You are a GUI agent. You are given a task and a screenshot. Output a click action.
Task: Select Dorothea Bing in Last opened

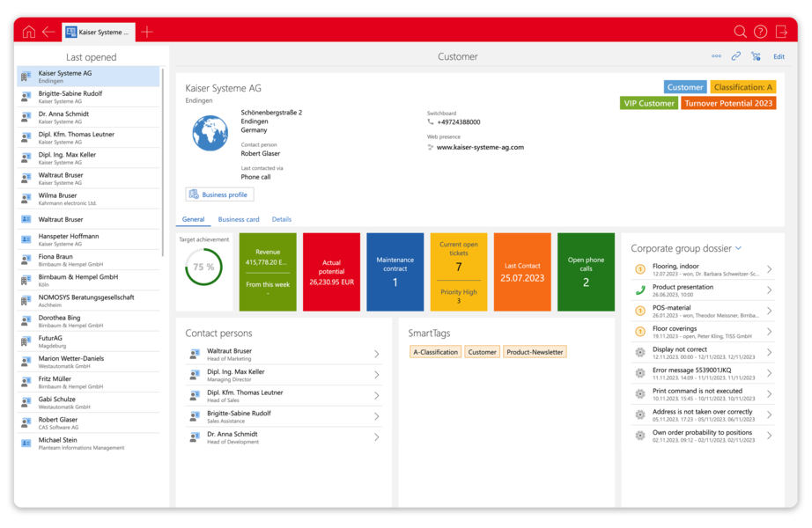click(x=89, y=321)
